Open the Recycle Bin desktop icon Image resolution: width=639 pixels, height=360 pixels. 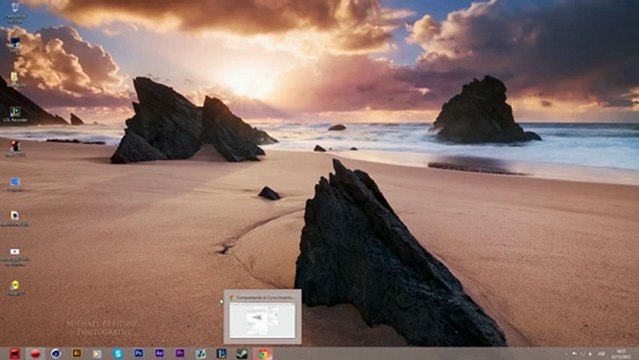[x=15, y=12]
